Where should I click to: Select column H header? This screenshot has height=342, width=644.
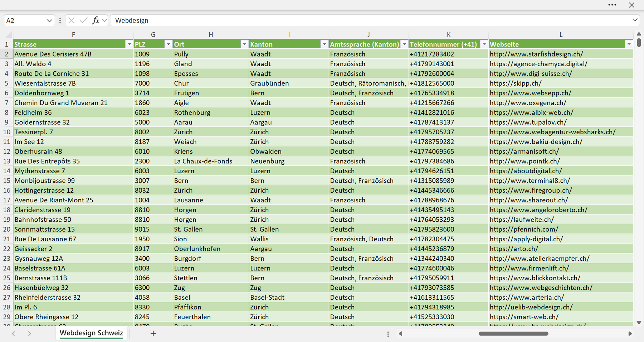(x=211, y=35)
